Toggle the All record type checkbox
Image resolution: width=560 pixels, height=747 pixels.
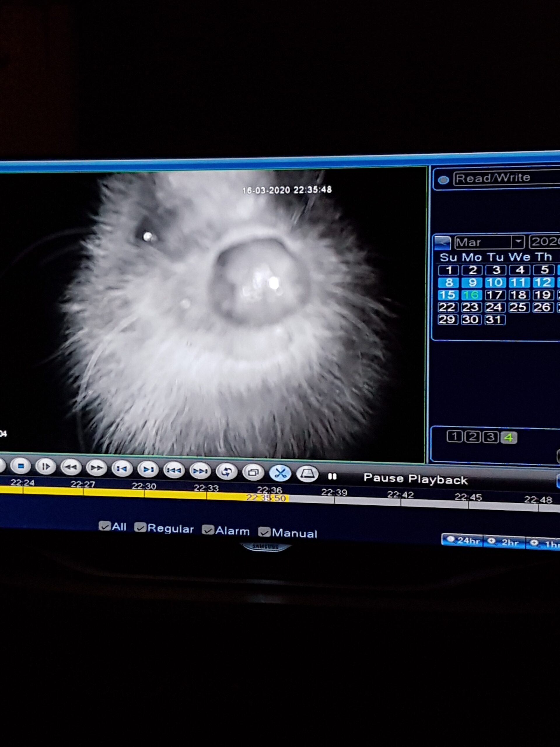pyautogui.click(x=105, y=526)
